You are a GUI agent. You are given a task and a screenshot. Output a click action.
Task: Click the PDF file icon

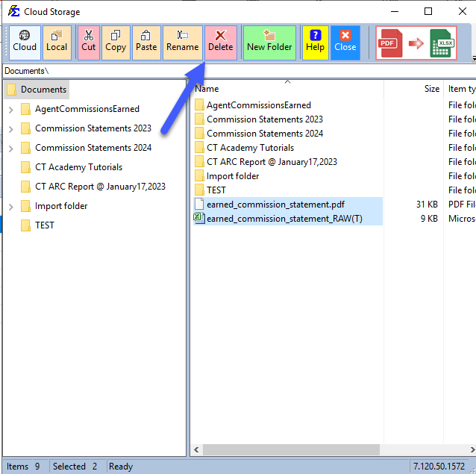(x=199, y=205)
